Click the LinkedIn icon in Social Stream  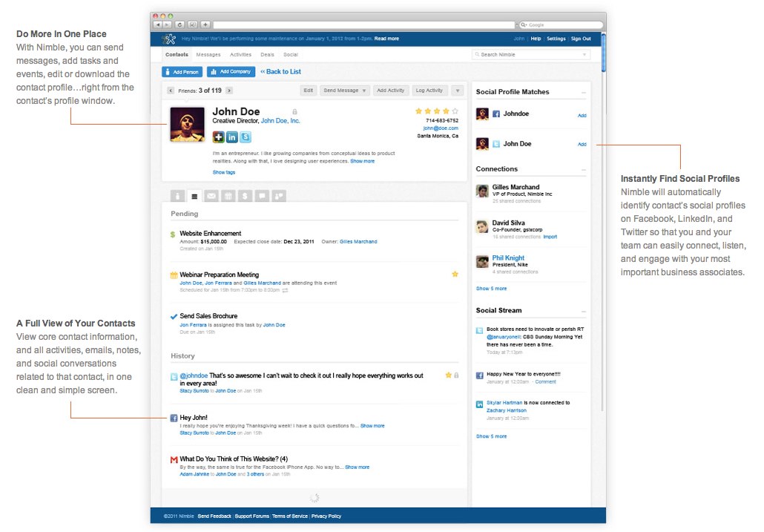[x=479, y=404]
